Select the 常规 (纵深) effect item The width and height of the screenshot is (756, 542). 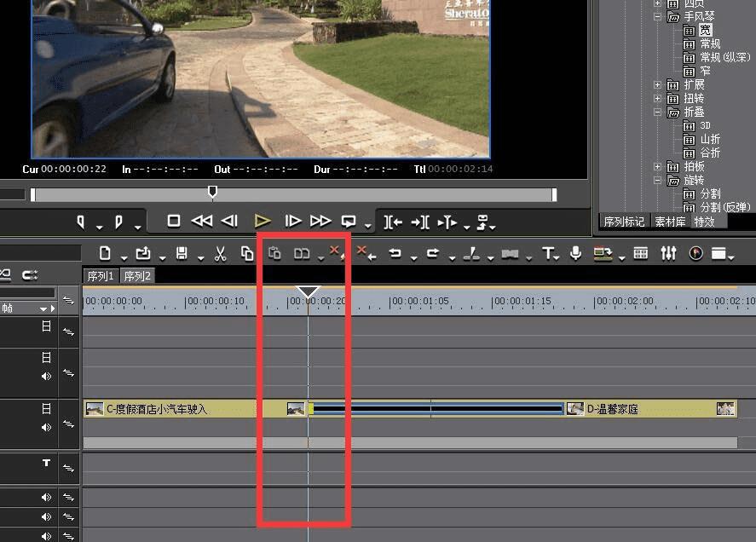point(725,57)
